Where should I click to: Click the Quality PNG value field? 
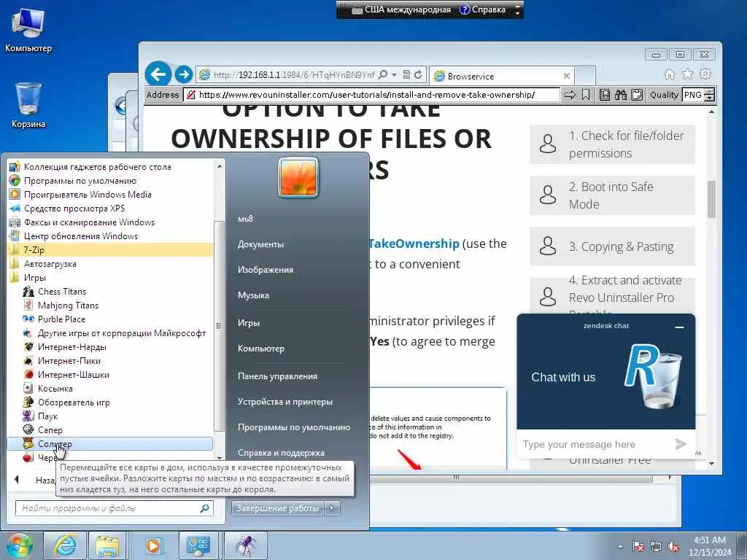coord(693,95)
